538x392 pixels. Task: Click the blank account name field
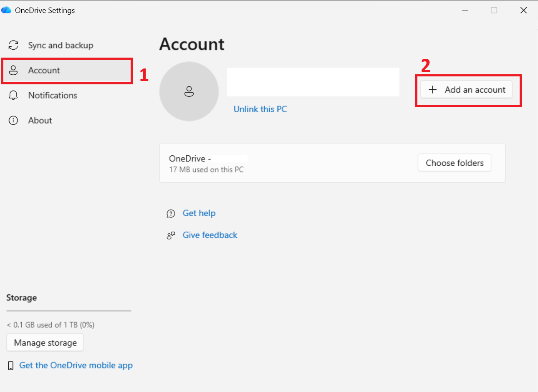pos(313,81)
